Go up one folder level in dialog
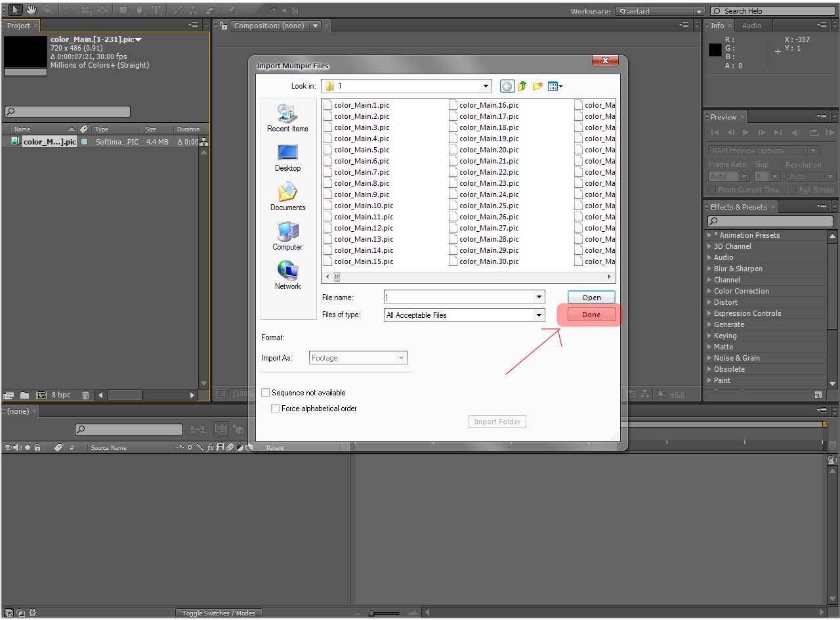 [522, 86]
